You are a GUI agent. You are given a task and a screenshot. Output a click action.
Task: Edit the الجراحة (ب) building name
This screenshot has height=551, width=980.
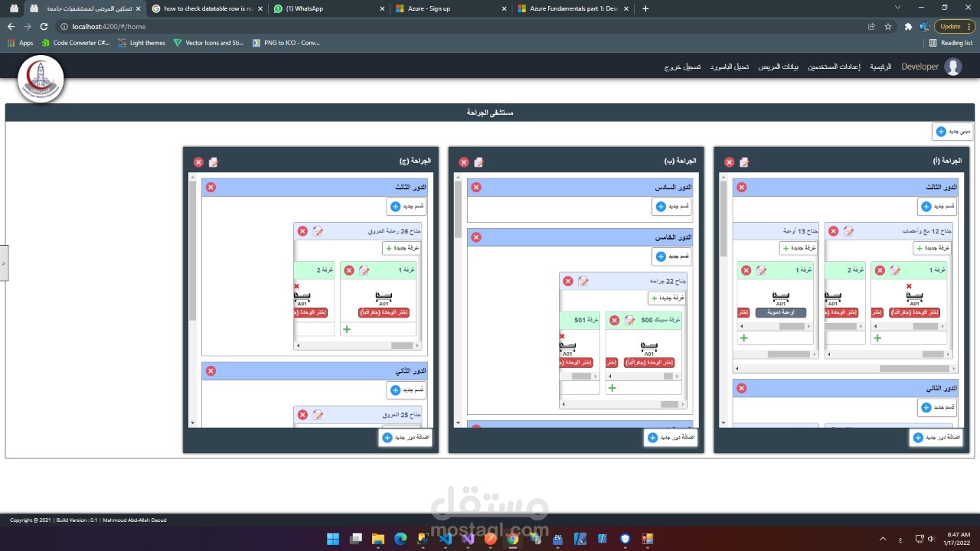pyautogui.click(x=479, y=162)
